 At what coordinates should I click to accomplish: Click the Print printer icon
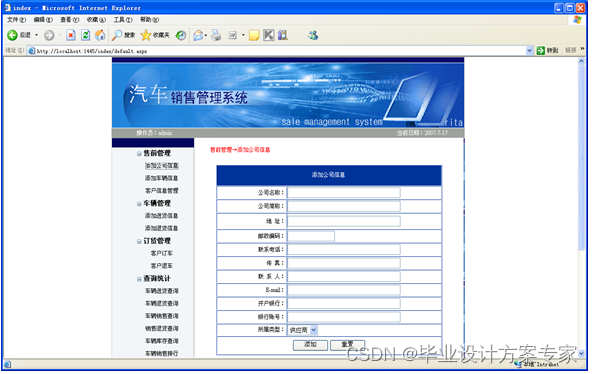(216, 35)
